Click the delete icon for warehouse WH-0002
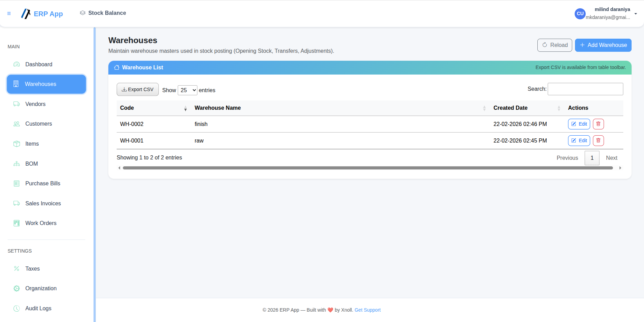The width and height of the screenshot is (644, 322). click(598, 124)
